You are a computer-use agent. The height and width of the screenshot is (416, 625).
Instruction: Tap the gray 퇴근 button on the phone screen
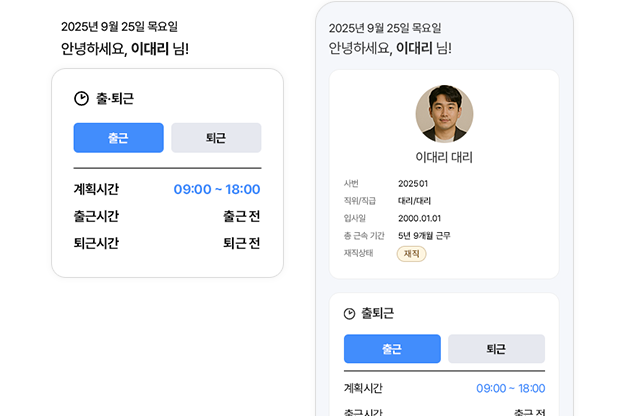pos(496,349)
